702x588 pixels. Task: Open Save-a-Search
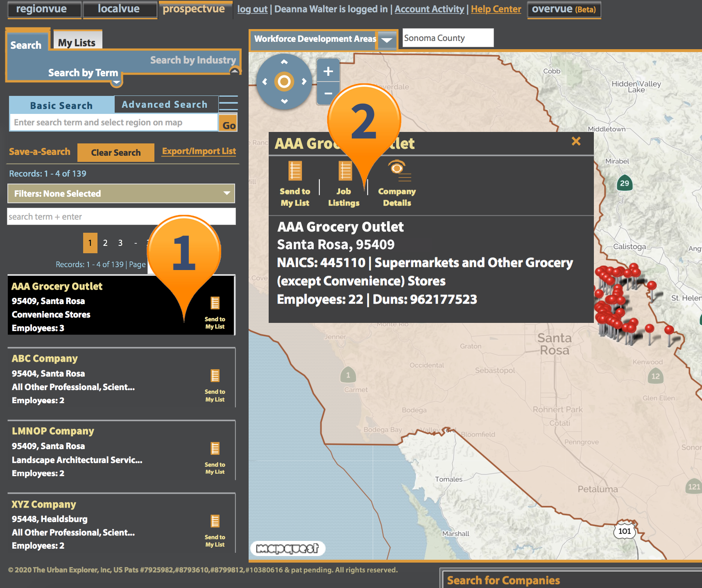coord(40,152)
